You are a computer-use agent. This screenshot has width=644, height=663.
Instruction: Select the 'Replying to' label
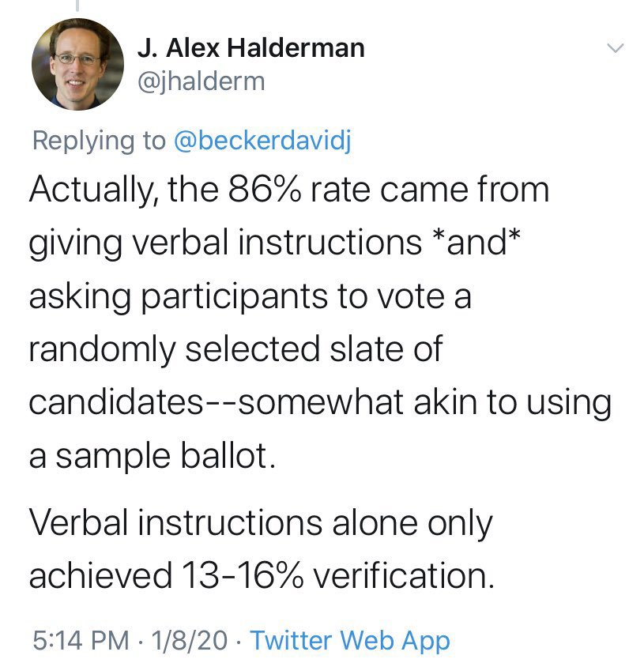(99, 141)
